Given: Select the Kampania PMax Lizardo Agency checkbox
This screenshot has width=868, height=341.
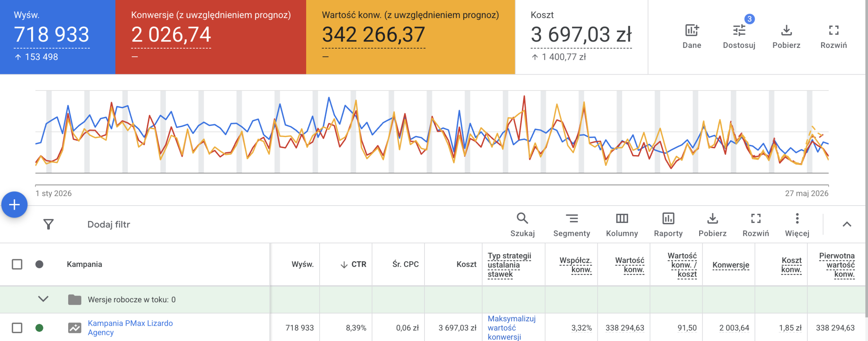Looking at the screenshot, I should pos(17,328).
